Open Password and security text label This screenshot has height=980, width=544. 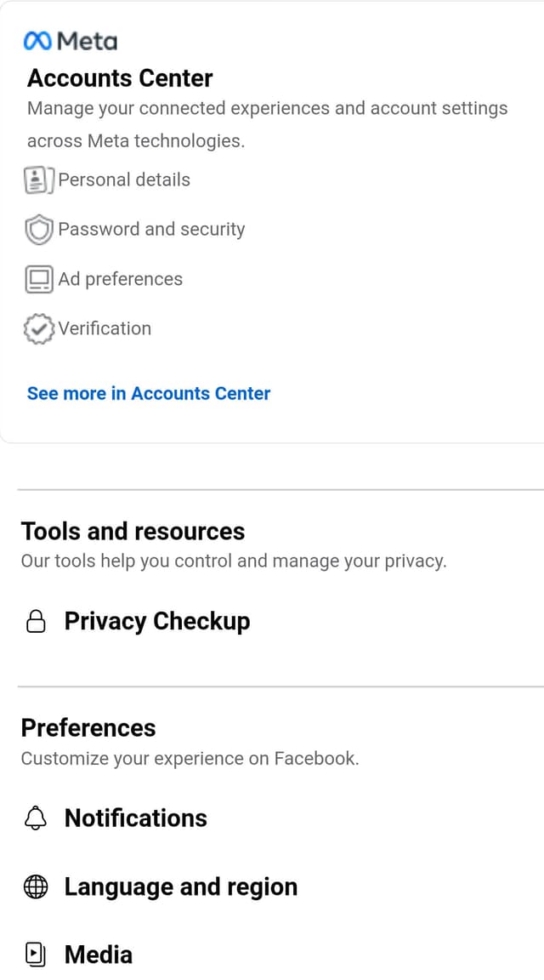[151, 230]
